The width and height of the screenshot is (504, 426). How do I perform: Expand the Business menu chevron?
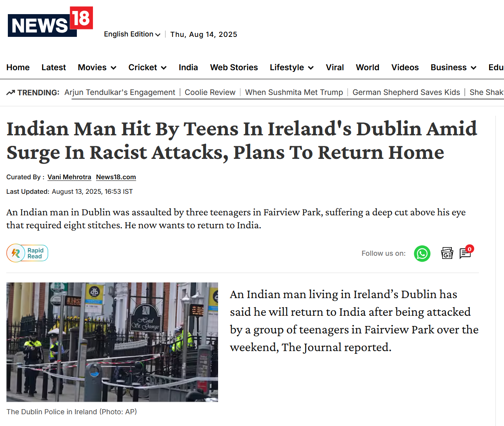[473, 68]
